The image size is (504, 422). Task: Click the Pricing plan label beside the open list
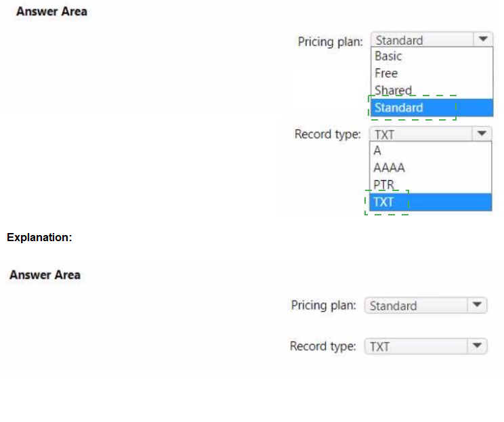331,41
